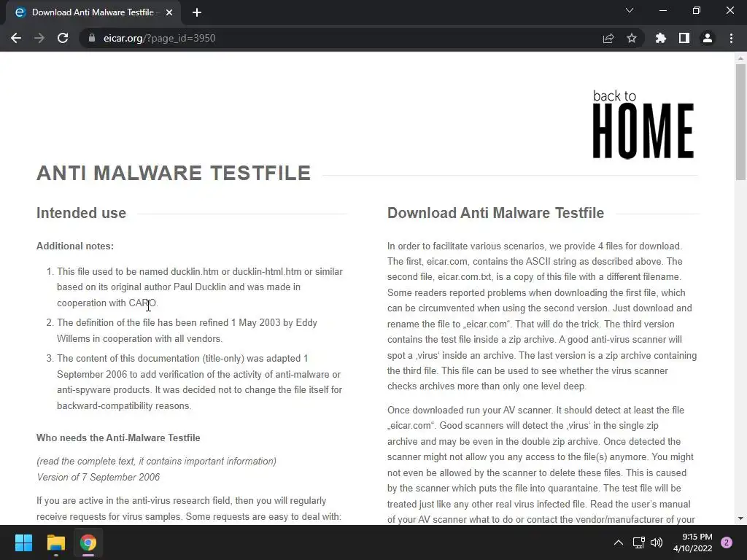747x560 pixels.
Task: Click the scrollbar down arrow
Action: (740, 518)
